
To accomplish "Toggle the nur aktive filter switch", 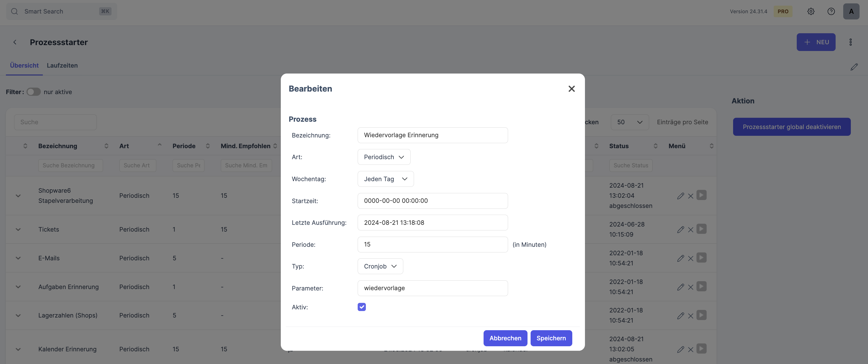I will [x=33, y=92].
